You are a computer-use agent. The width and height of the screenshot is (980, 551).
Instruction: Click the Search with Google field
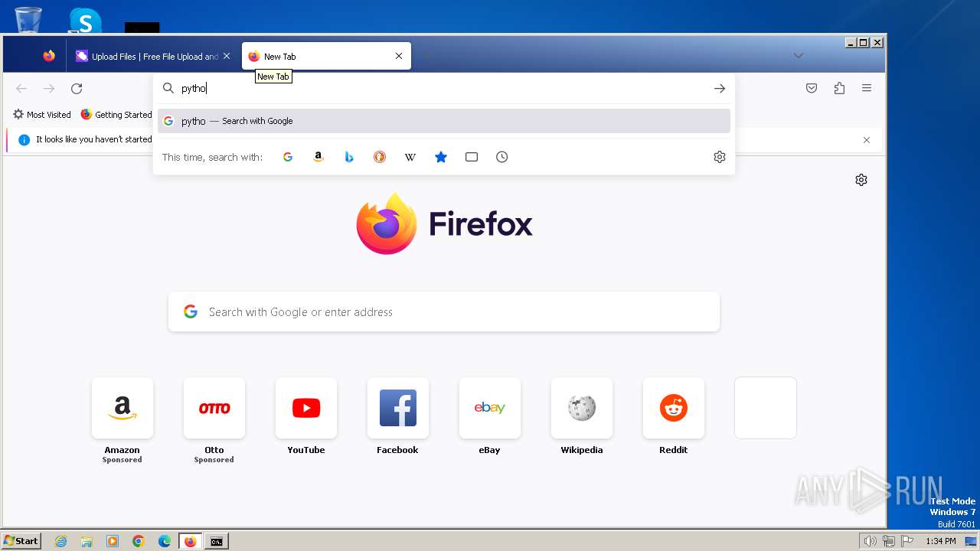point(444,311)
